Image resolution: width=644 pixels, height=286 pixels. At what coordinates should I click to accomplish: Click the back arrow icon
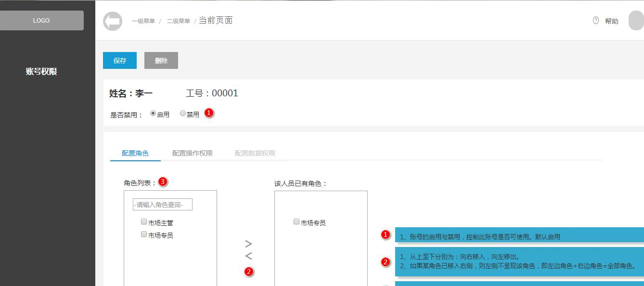(x=113, y=21)
